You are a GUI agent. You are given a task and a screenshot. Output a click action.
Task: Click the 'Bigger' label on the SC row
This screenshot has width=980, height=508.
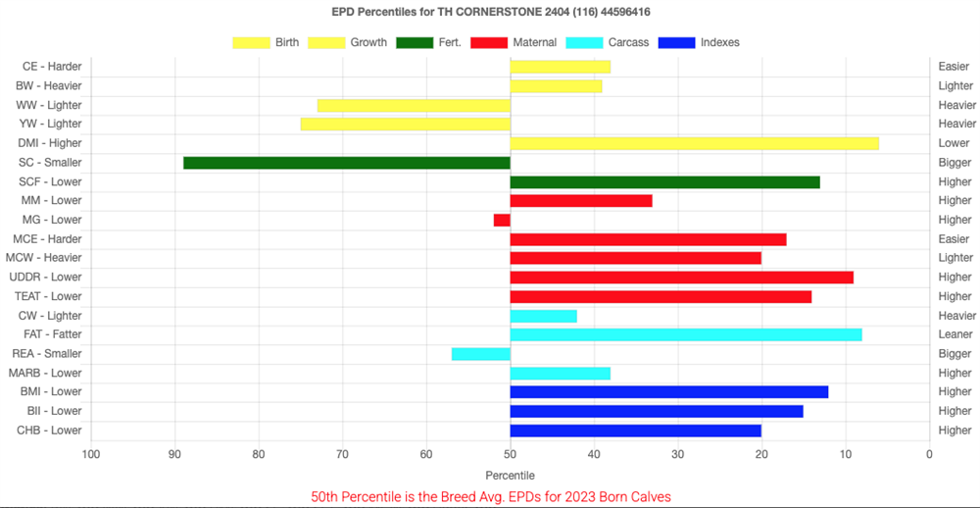click(x=954, y=163)
